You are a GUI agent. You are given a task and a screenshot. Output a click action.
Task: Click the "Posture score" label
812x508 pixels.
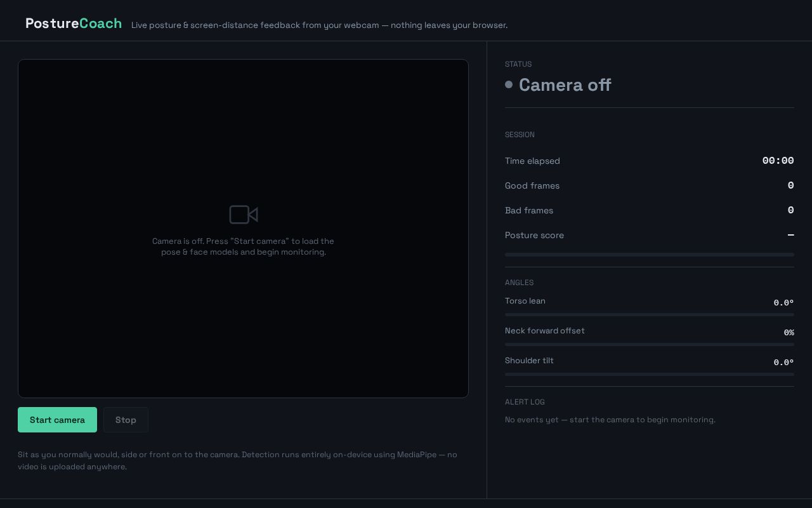pos(534,235)
